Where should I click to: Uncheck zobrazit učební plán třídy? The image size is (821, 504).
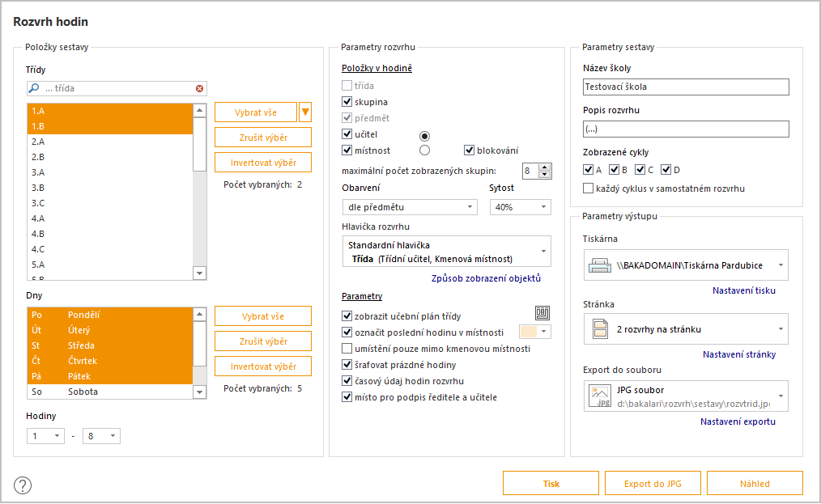[x=347, y=316]
